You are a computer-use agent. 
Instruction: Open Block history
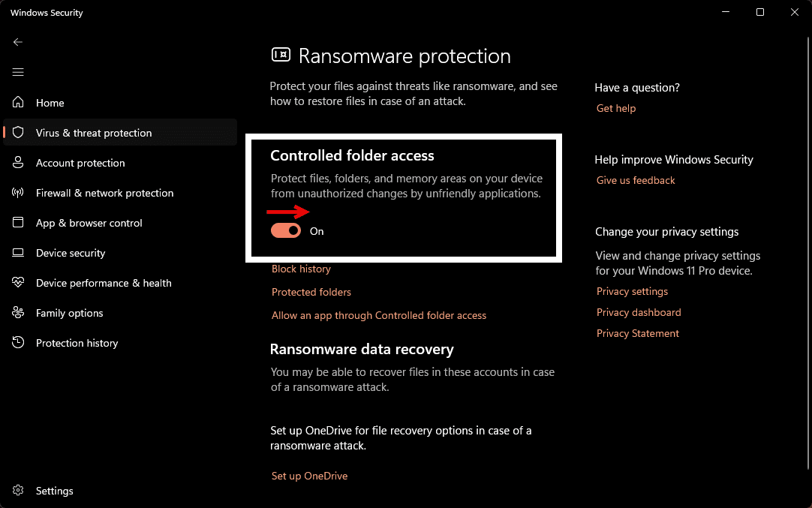pos(300,269)
